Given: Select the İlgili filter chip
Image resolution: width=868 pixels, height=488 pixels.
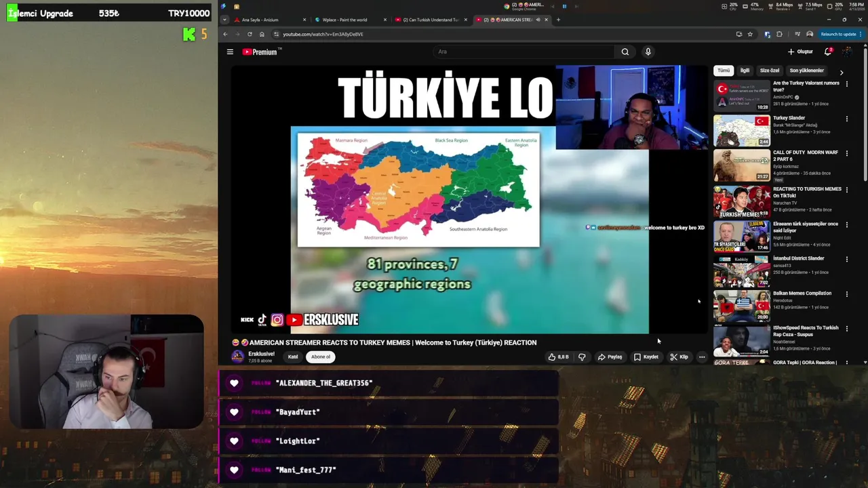Looking at the screenshot, I should (745, 70).
